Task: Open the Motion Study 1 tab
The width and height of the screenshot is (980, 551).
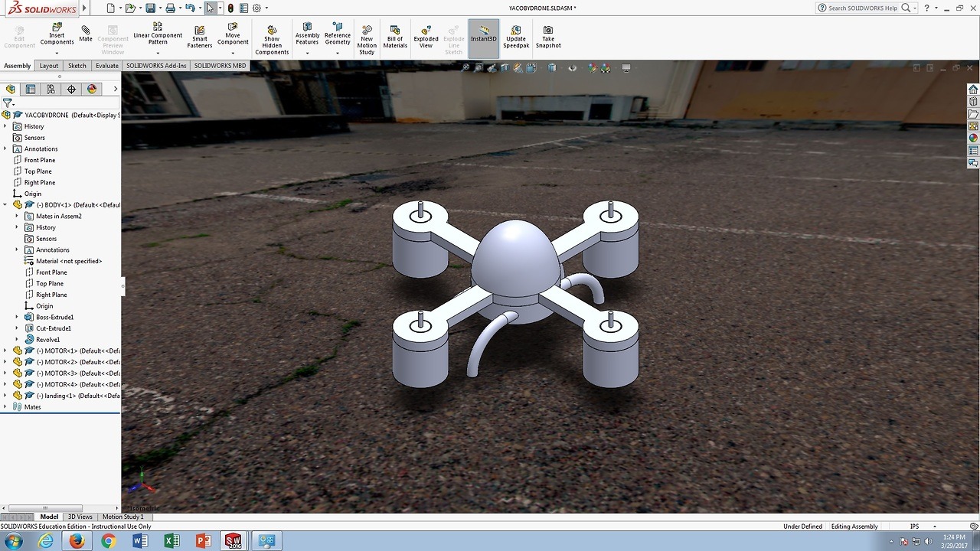Action: coord(122,517)
